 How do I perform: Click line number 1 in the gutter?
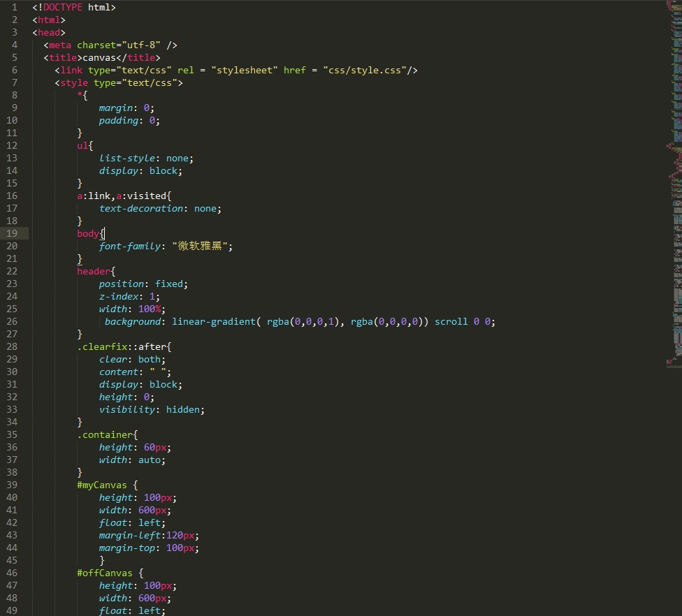15,8
